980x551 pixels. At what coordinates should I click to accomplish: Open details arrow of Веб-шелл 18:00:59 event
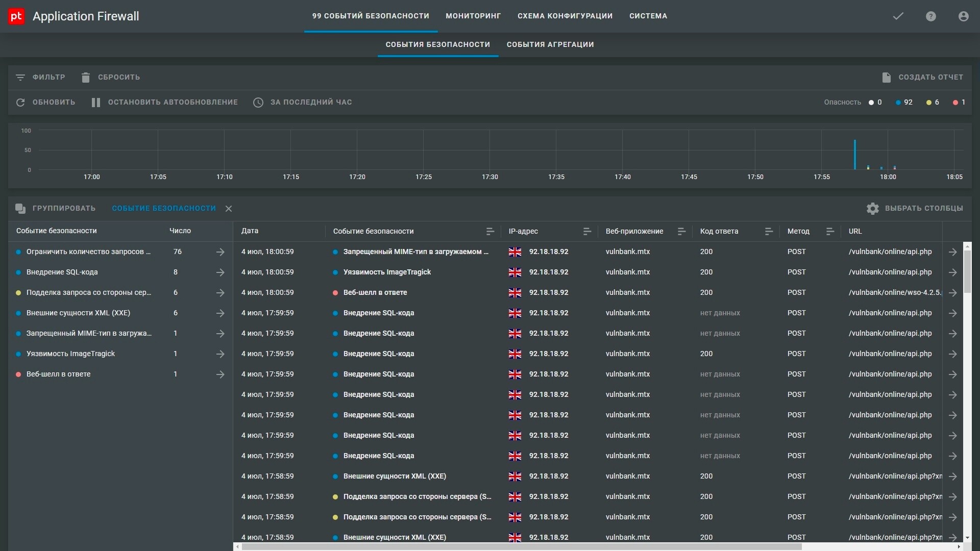click(x=952, y=293)
